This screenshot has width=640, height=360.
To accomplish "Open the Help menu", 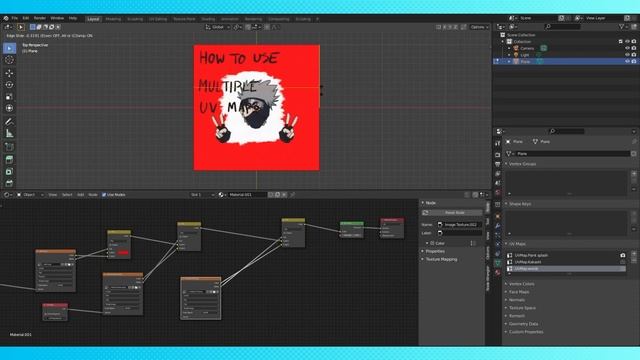I will pos(73,18).
